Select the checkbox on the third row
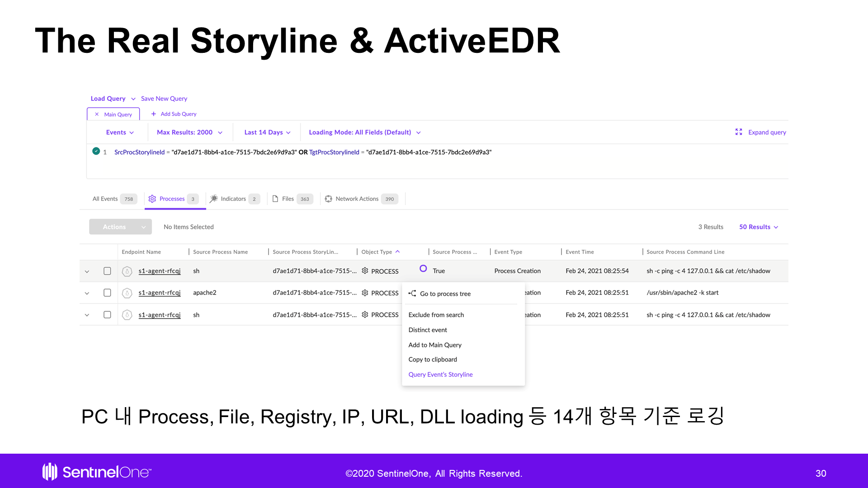Screen dimensions: 868x488 [107, 315]
